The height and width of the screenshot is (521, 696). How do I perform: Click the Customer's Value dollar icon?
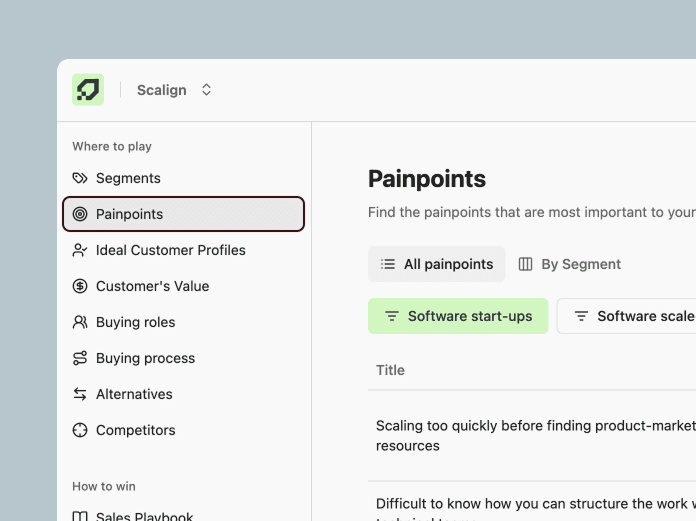(x=80, y=286)
